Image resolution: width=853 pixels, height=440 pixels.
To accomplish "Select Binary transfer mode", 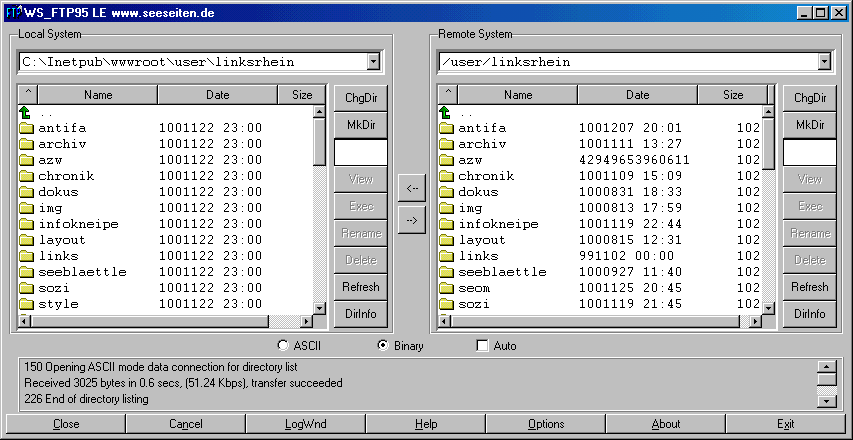I will tap(383, 346).
